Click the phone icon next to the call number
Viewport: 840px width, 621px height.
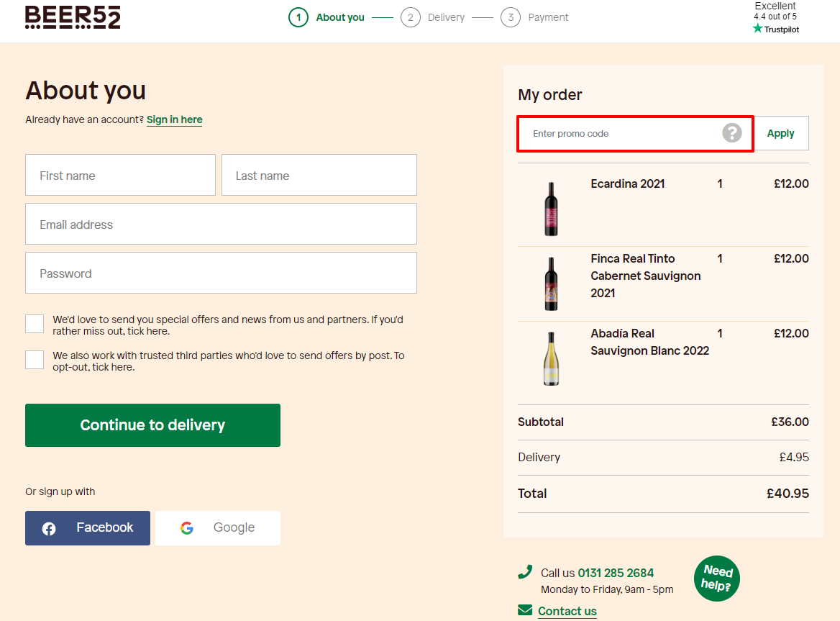(525, 571)
